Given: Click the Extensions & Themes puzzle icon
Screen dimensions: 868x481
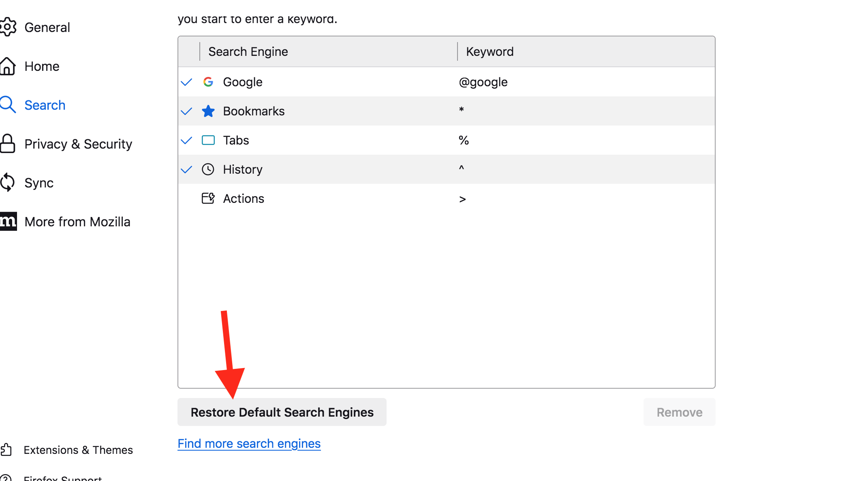Looking at the screenshot, I should click(x=6, y=449).
